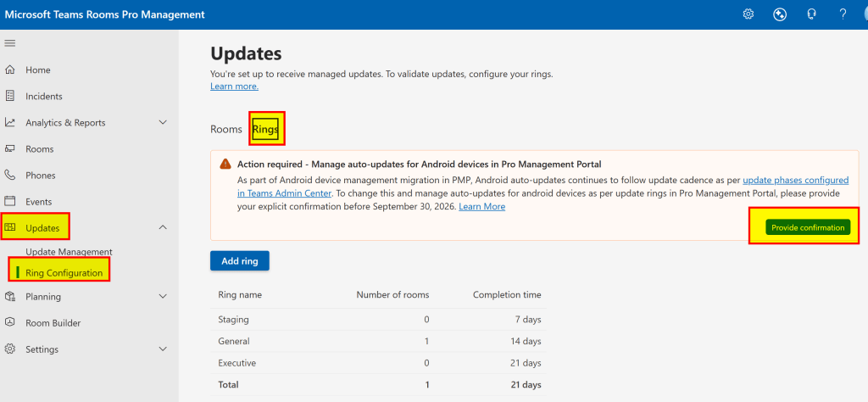
Task: Click the Completion time column header
Action: point(507,294)
